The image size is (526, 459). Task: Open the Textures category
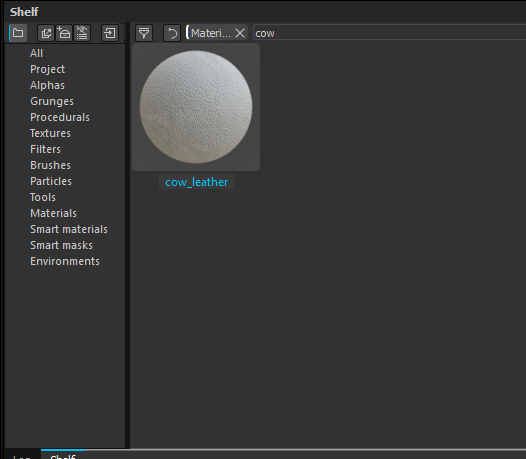click(x=50, y=133)
